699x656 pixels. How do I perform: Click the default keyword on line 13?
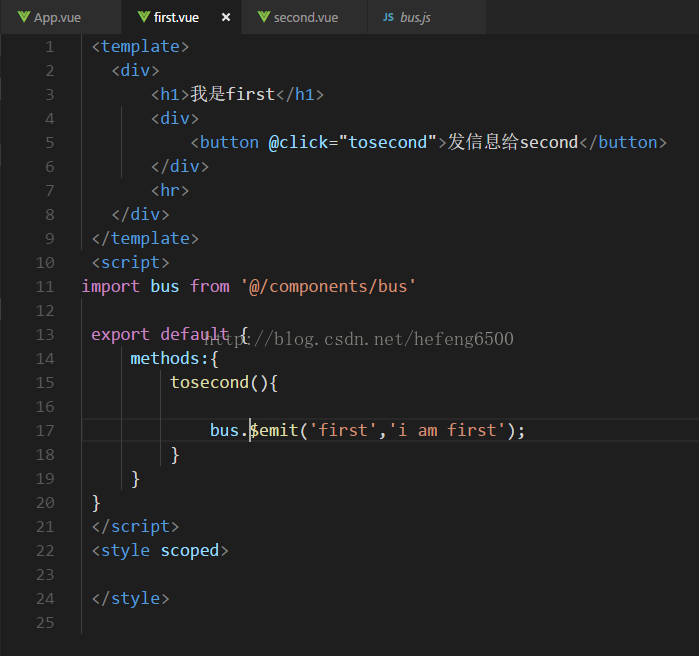194,334
